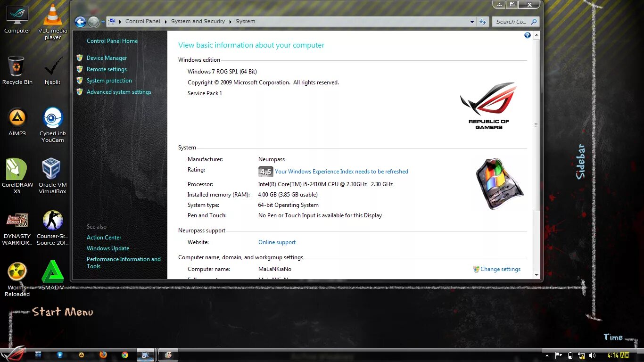Click the Forward navigation arrow button
Viewport: 644px width, 362px height.
tap(93, 22)
